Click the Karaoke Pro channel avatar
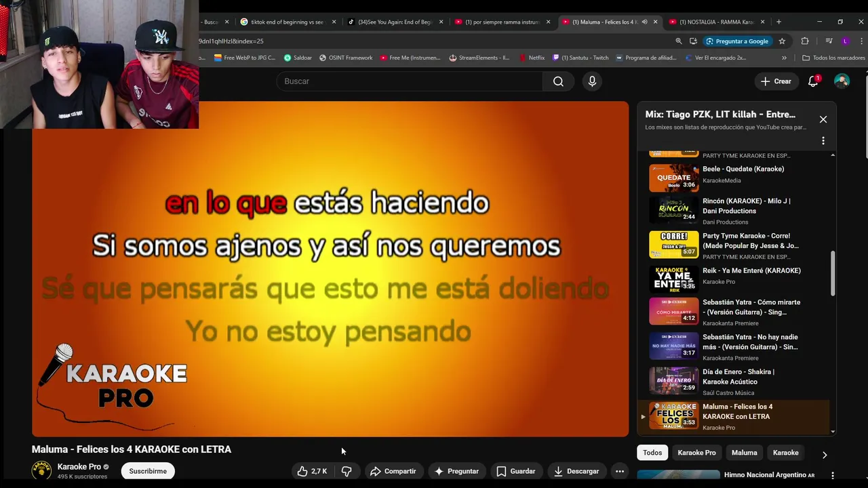The width and height of the screenshot is (868, 488). tap(41, 470)
